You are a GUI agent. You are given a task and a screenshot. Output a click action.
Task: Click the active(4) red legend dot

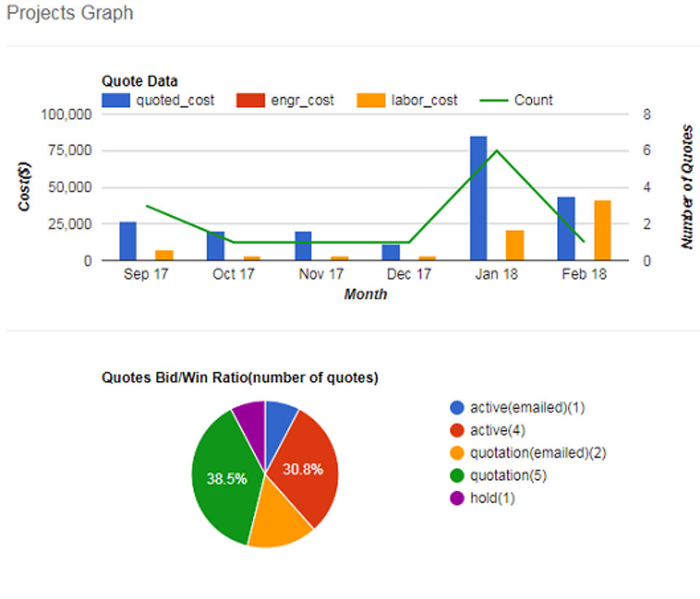(x=457, y=431)
